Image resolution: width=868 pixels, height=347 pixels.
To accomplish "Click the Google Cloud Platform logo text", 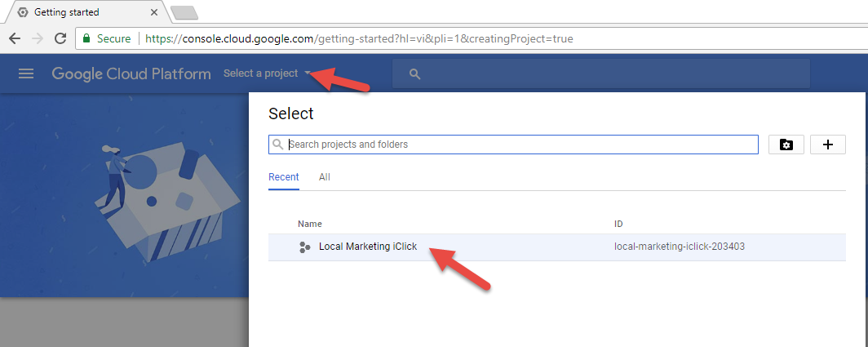I will pos(131,73).
